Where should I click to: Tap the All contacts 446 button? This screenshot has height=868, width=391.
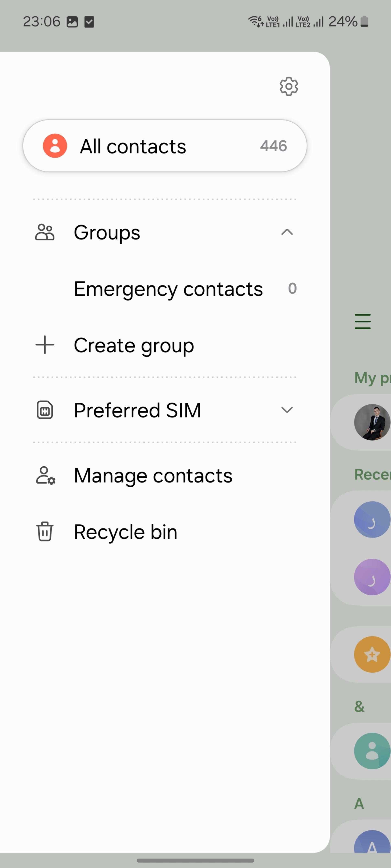tap(165, 146)
